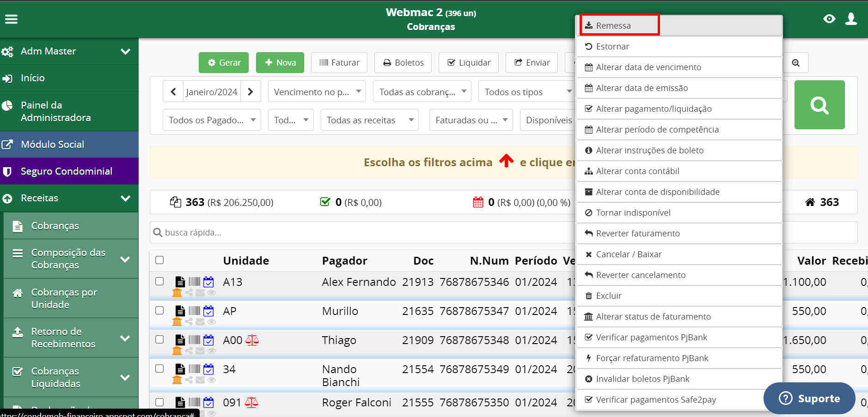Viewport: 868px width, 417px height.
Task: Choose Alterar pagamento/liquidação option
Action: [x=679, y=109]
